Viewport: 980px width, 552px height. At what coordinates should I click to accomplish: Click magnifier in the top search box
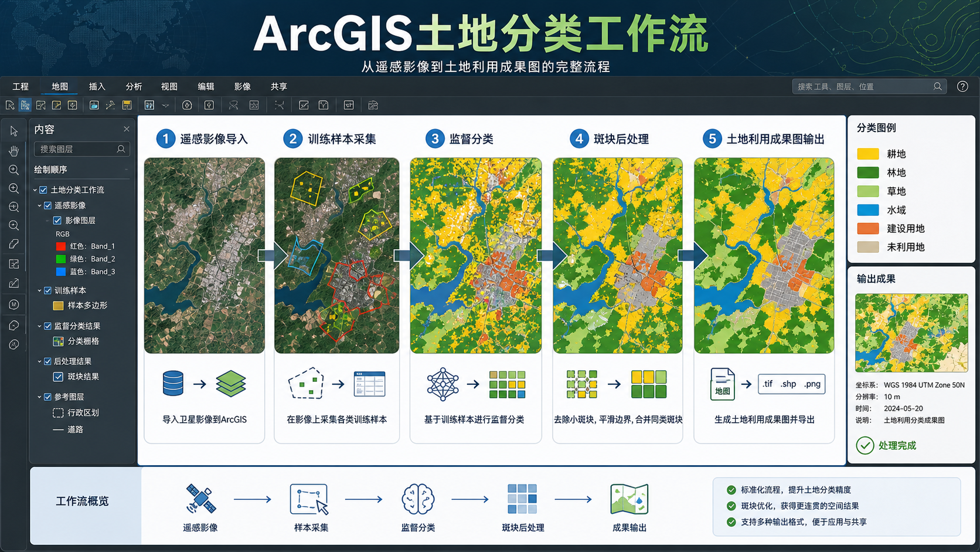pos(938,86)
